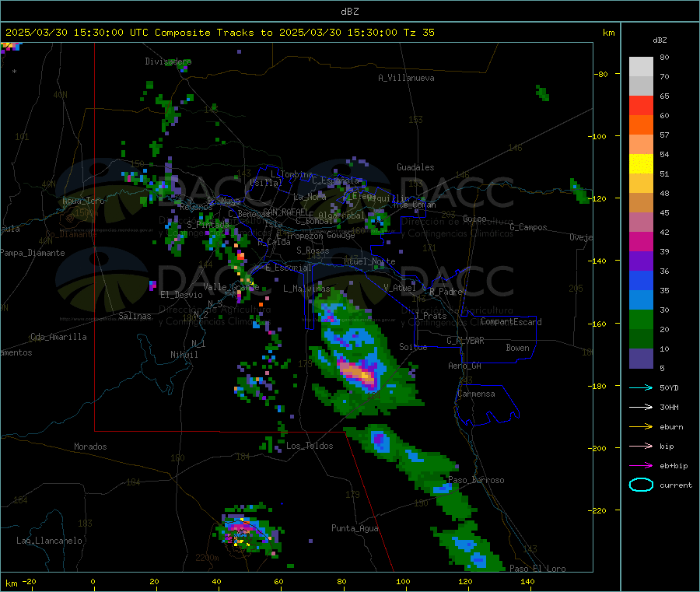Click the 'Pampa_Diamante' map label
Viewport: 700px width, 592px height.
click(33, 253)
